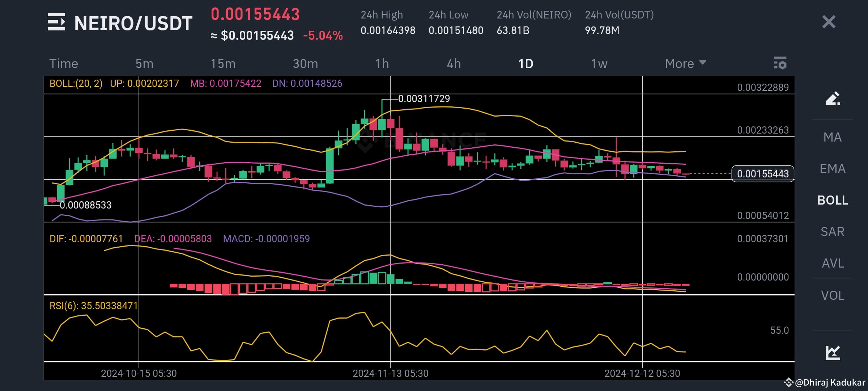The image size is (868, 391).
Task: Disable the BOLL indicator overlay
Action: tap(832, 200)
